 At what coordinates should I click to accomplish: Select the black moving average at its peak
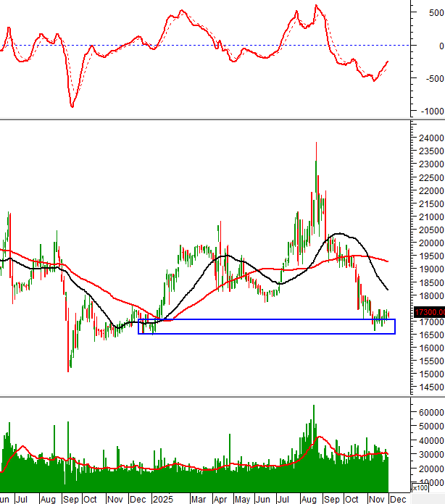(337, 234)
